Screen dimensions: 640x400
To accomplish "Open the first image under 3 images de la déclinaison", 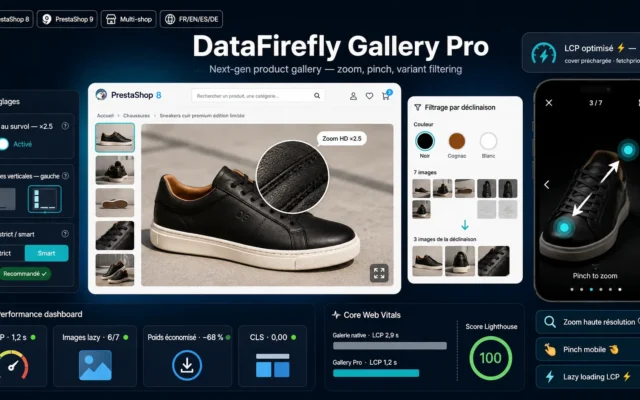I will (x=427, y=261).
